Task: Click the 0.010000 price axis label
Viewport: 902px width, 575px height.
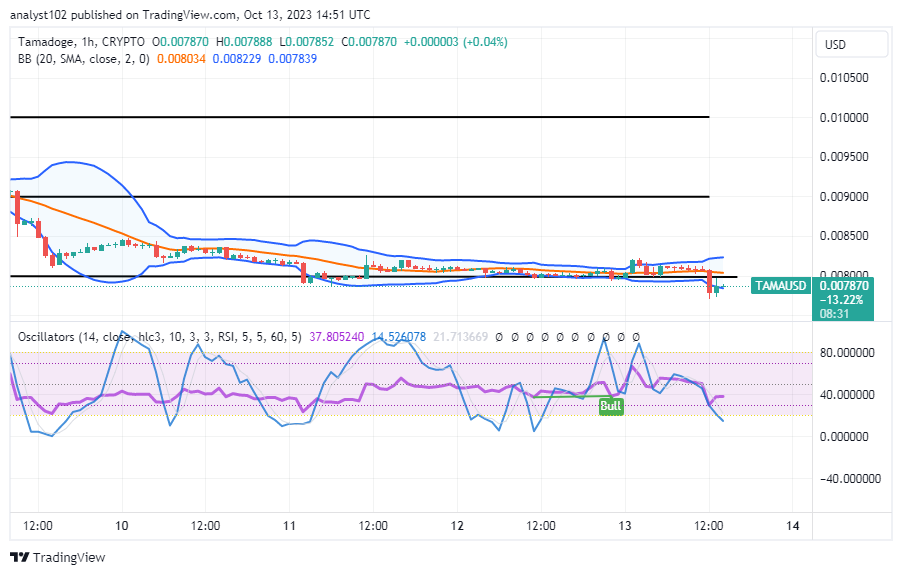Action: point(844,117)
